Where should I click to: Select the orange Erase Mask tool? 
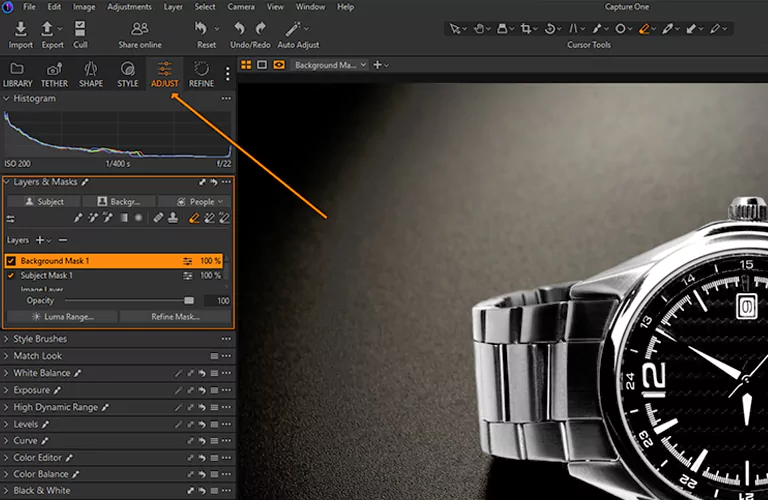[x=194, y=218]
